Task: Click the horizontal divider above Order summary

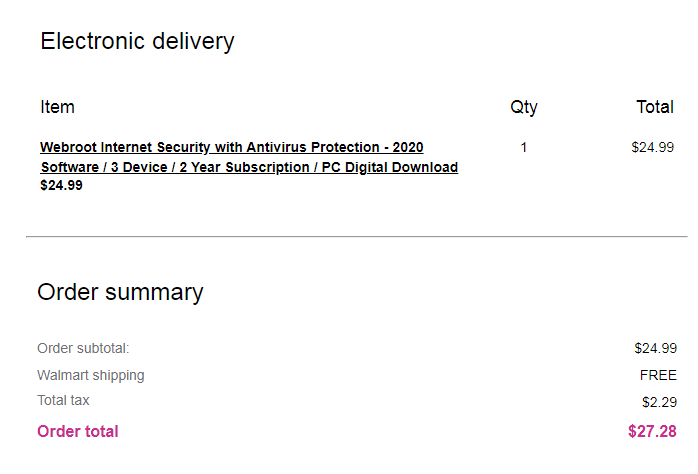Action: click(x=357, y=237)
